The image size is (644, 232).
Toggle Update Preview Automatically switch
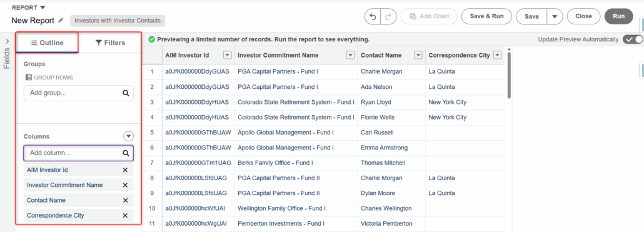[633, 39]
